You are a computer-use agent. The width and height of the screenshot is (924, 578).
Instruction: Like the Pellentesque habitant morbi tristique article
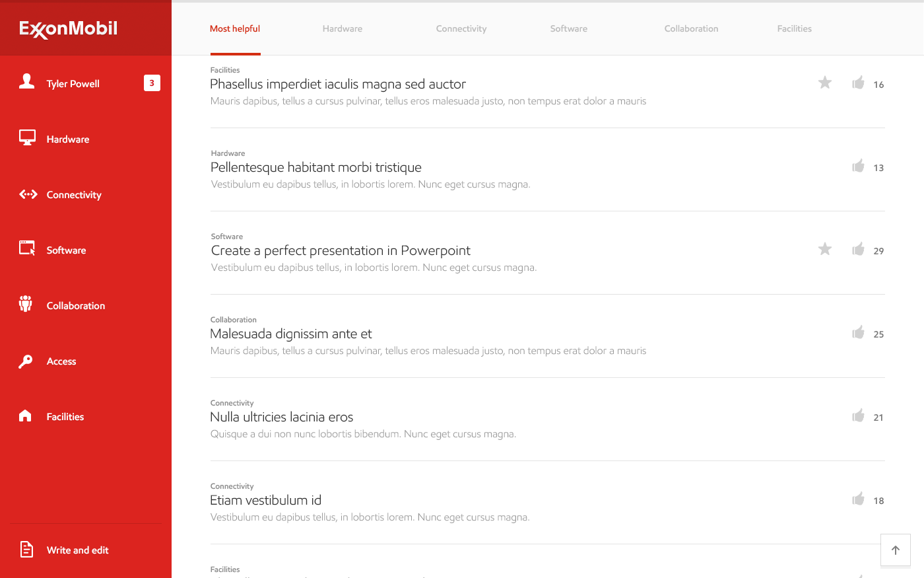pyautogui.click(x=858, y=166)
